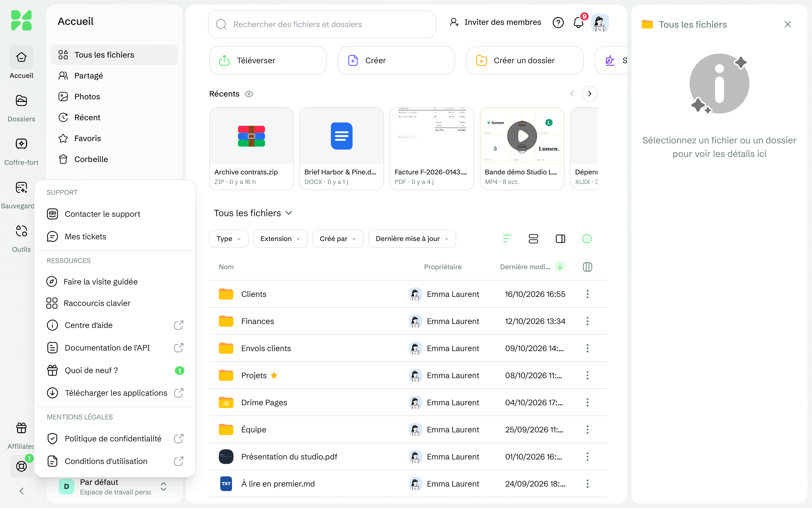
Task: Click the support lifebuoy icon
Action: [x=21, y=466]
